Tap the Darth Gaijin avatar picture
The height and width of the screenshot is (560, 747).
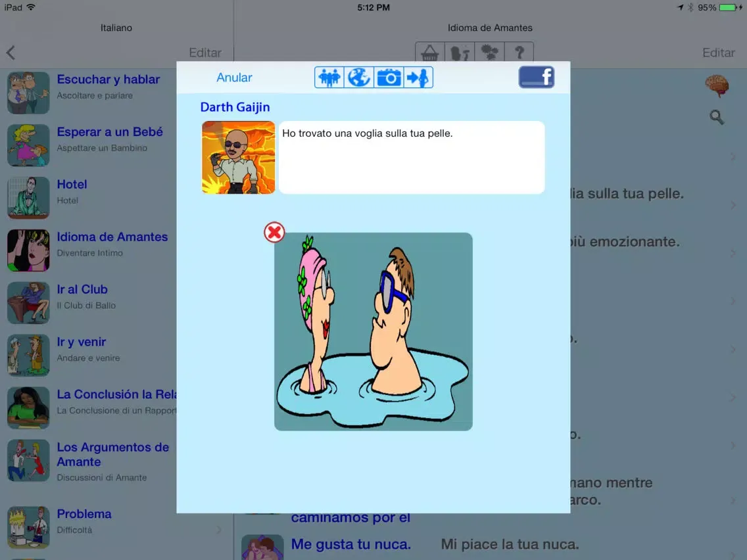point(238,157)
